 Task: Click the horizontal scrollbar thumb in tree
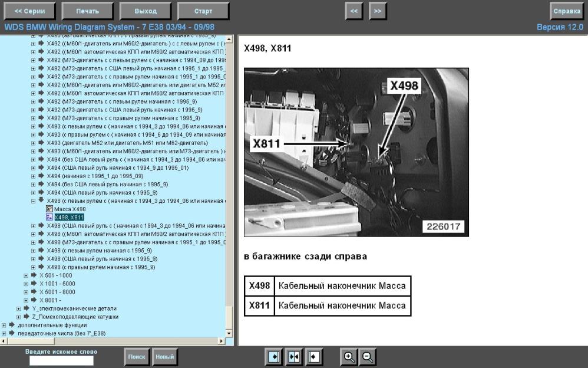[x=31, y=341]
